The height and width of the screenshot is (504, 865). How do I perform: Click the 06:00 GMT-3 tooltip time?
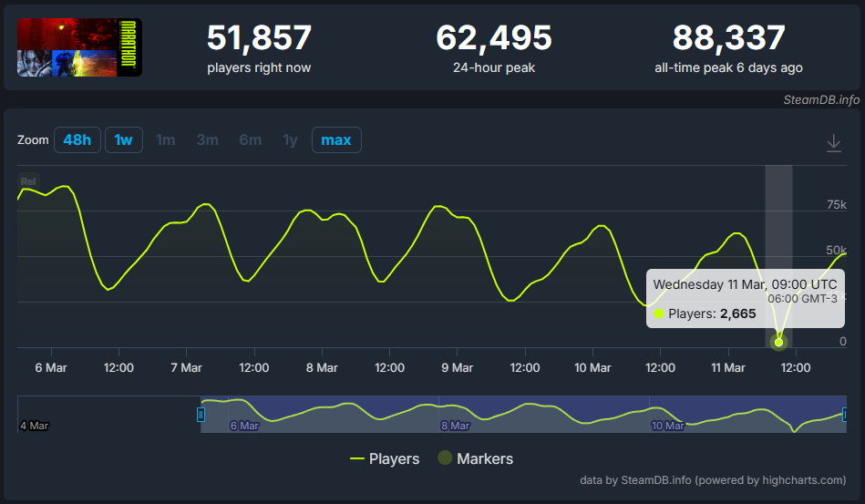pyautogui.click(x=803, y=299)
